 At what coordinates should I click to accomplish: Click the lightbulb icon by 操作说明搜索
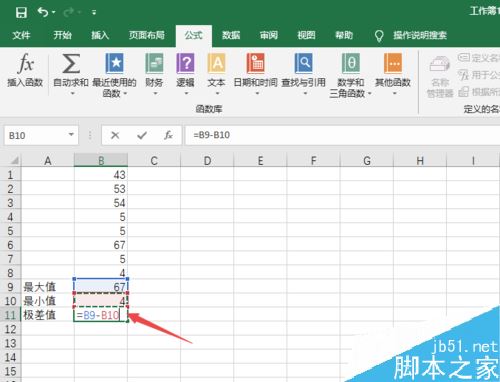[379, 36]
